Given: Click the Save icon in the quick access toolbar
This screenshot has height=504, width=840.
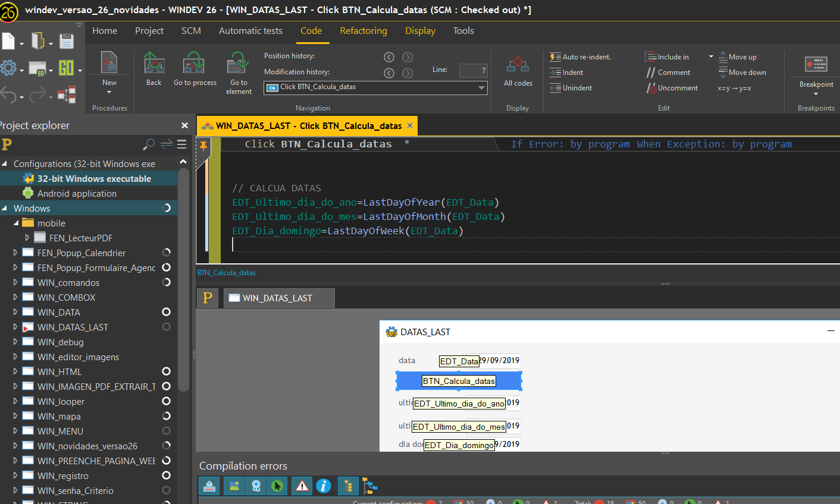Looking at the screenshot, I should 66,40.
